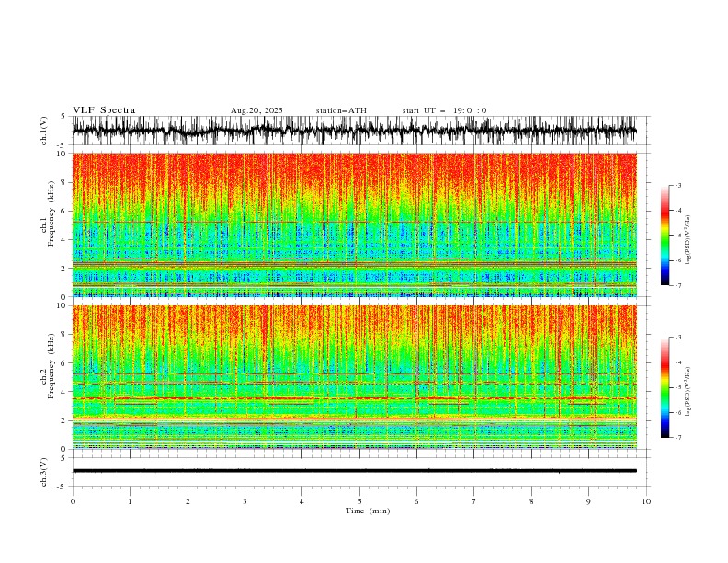This screenshot has height=563, width=728.
Task: Click the 'Aug.20, 2025' date label
Action: point(256,110)
